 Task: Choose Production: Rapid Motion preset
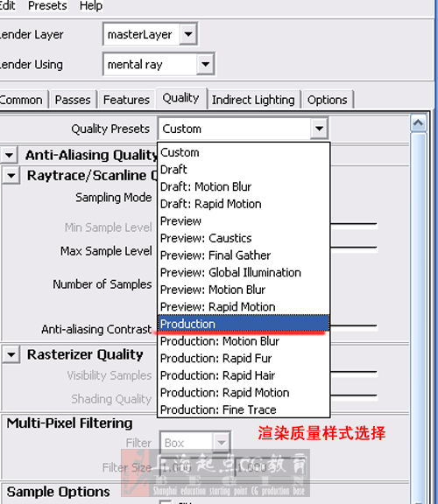(244, 393)
